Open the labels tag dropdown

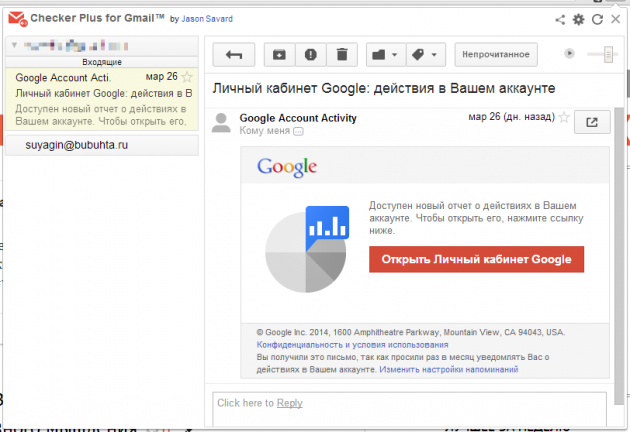click(x=426, y=55)
